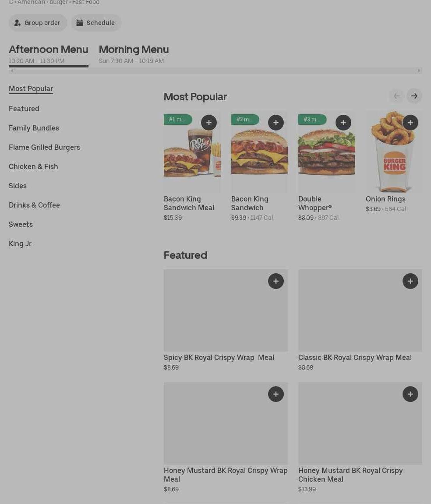Image resolution: width=431 pixels, height=504 pixels.
Task: Add Spicy BK Royal Crispy Wrap Meal
Action: (276, 281)
